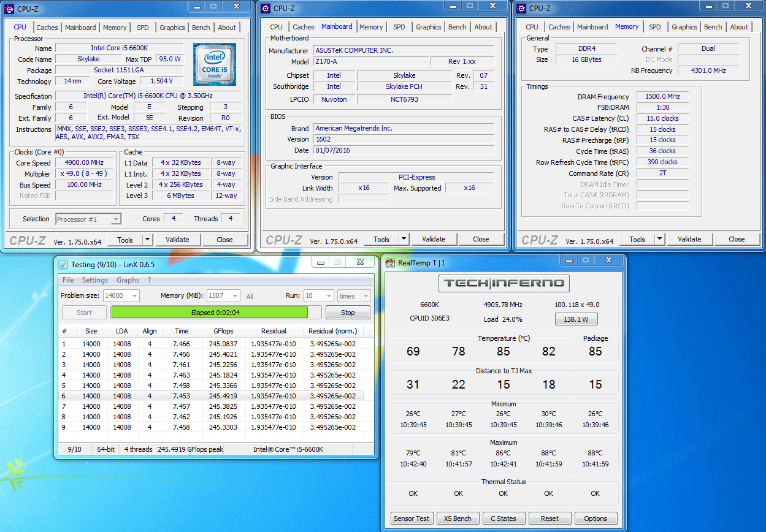Screen dimensions: 766x532
Task: Open the File menu in LinX
Action: pyautogui.click(x=68, y=280)
